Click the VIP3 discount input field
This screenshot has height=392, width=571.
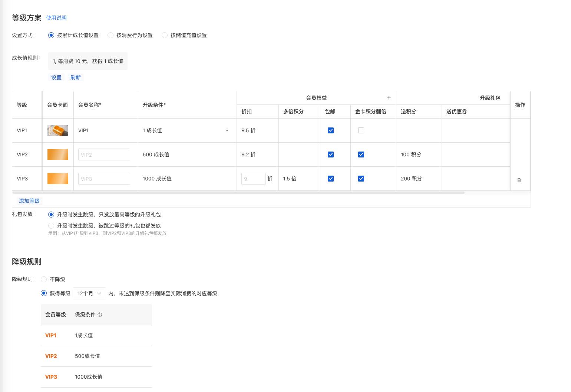click(x=254, y=179)
